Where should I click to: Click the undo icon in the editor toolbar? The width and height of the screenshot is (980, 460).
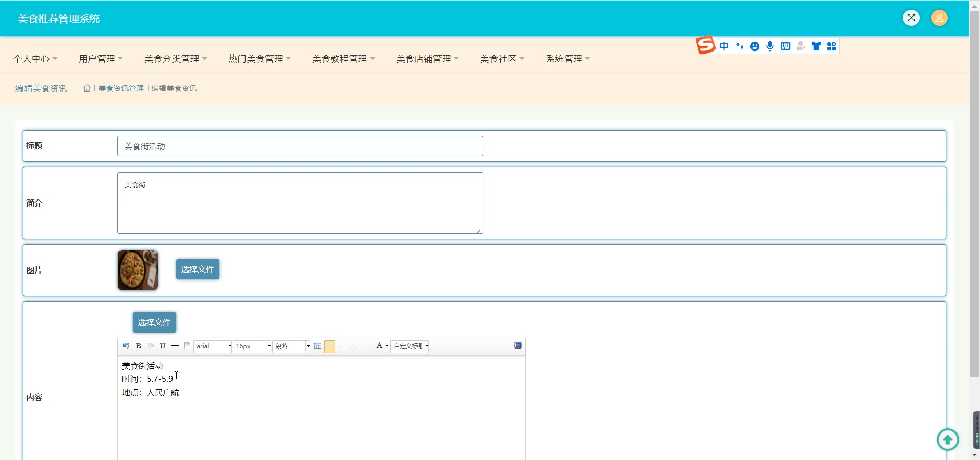pos(126,346)
